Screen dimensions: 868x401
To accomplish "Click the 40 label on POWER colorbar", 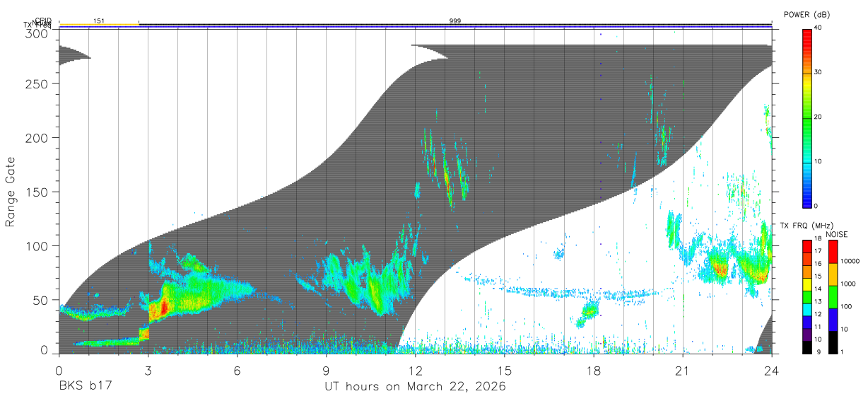I will [x=819, y=28].
